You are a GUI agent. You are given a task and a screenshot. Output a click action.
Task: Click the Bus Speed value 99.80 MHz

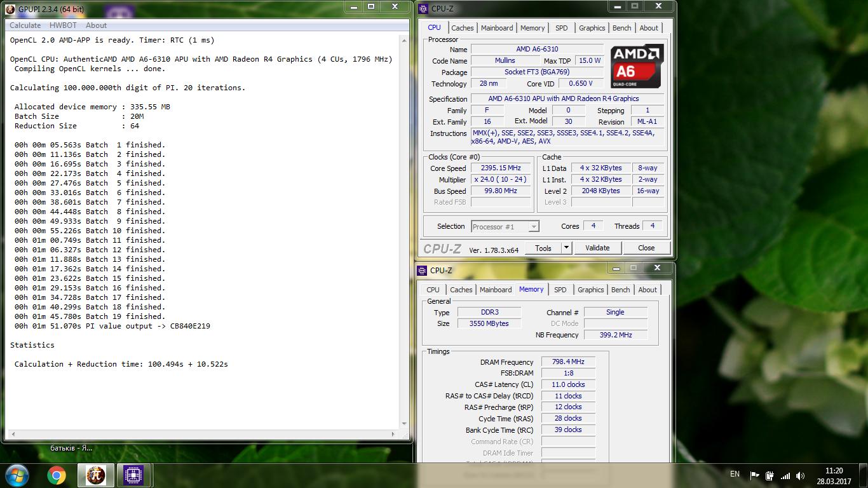[501, 191]
